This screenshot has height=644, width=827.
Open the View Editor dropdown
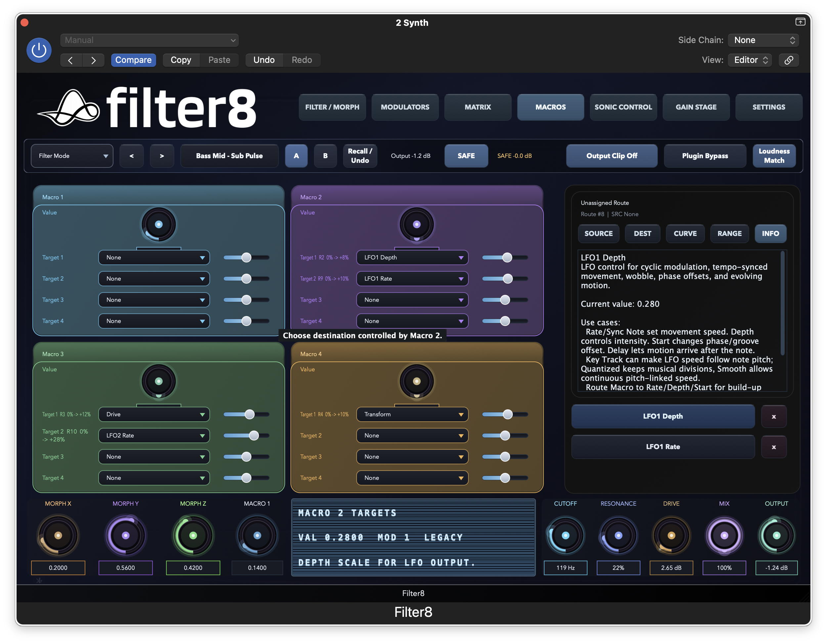(x=750, y=60)
